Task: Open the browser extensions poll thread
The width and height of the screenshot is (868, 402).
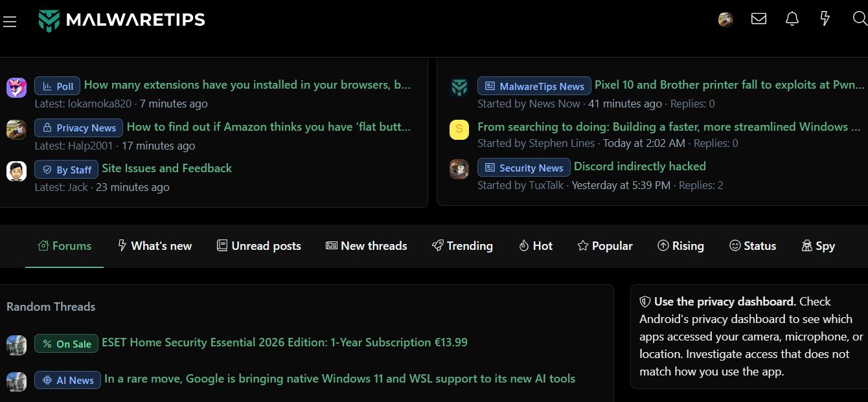Action: (x=247, y=85)
